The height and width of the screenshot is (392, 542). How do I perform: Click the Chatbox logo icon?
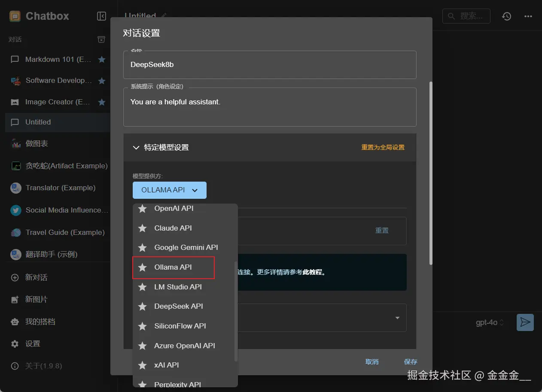[15, 16]
